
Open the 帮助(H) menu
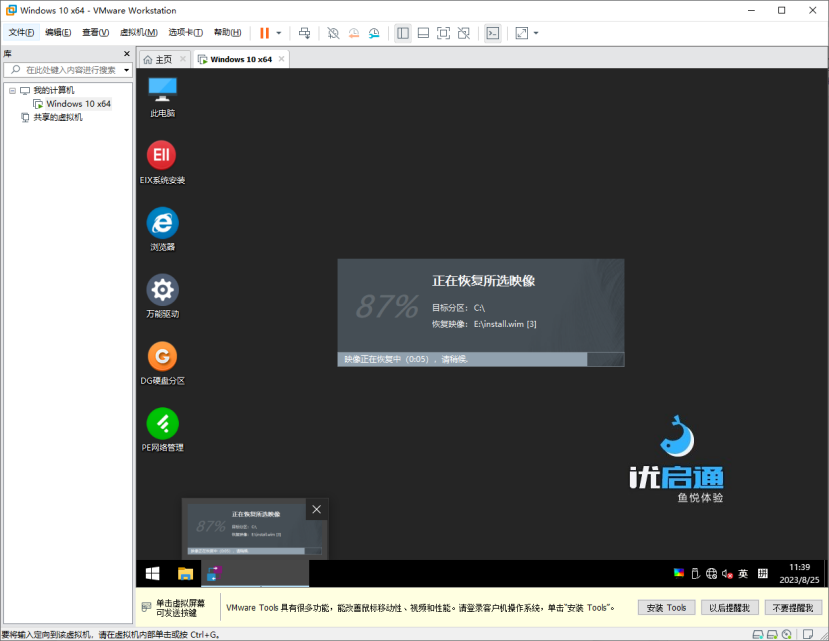coord(227,33)
